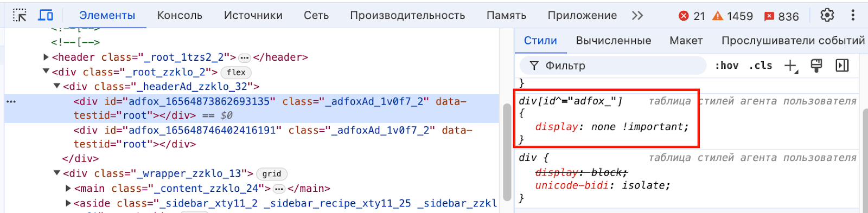Viewport: 868px width, 213px height.
Task: Open the row options ellipsis for the selected node
Action: tap(11, 101)
